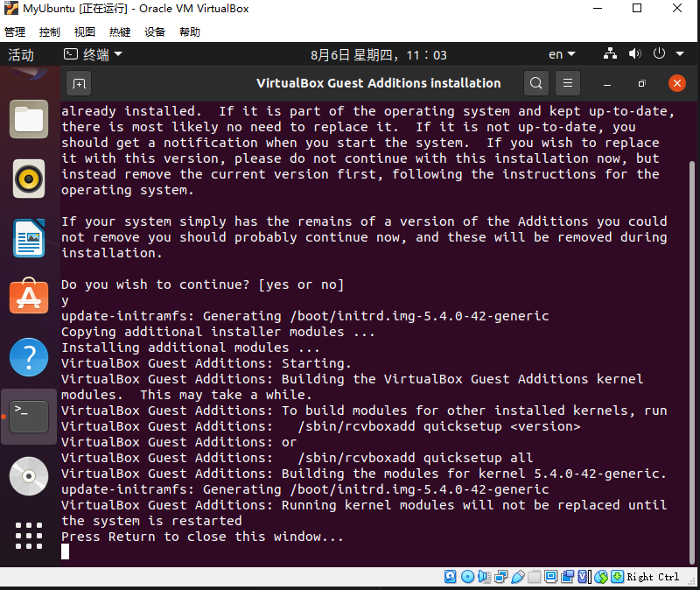
Task: Click 'Copying additional installer modules ...' line
Action: click(217, 332)
